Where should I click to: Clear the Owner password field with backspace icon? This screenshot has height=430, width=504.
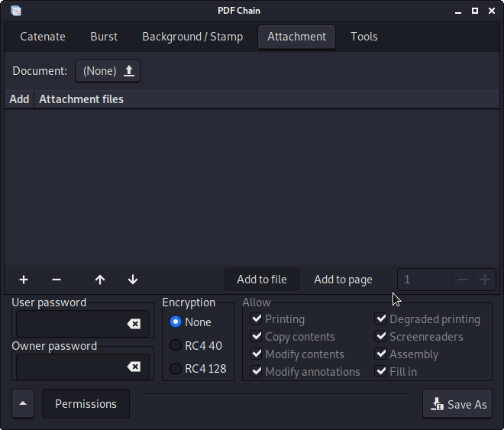pyautogui.click(x=134, y=367)
